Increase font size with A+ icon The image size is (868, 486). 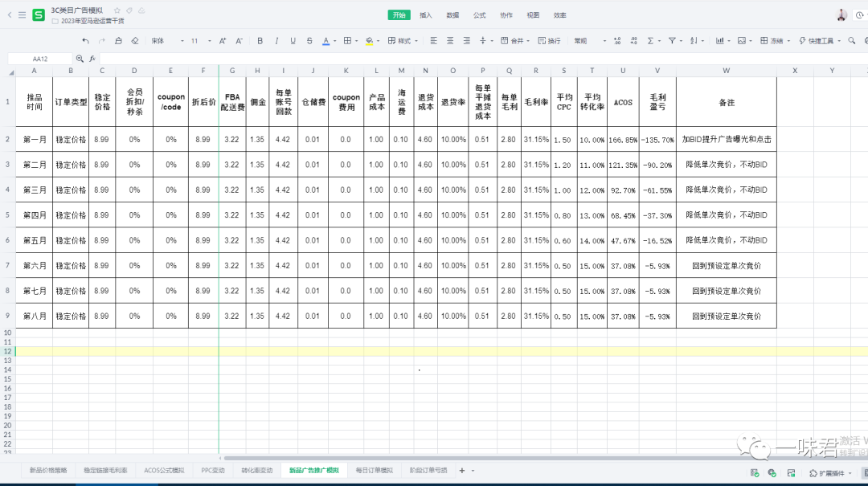(222, 41)
